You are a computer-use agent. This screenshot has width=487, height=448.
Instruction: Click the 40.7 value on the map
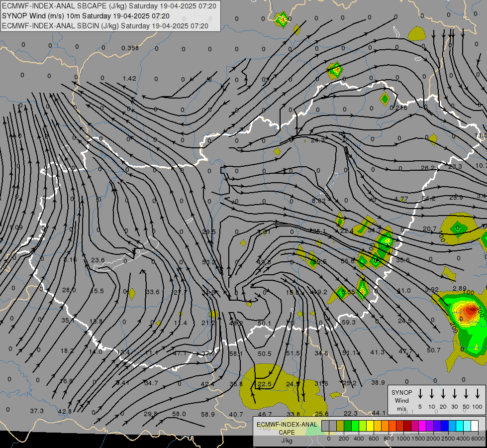point(236,415)
